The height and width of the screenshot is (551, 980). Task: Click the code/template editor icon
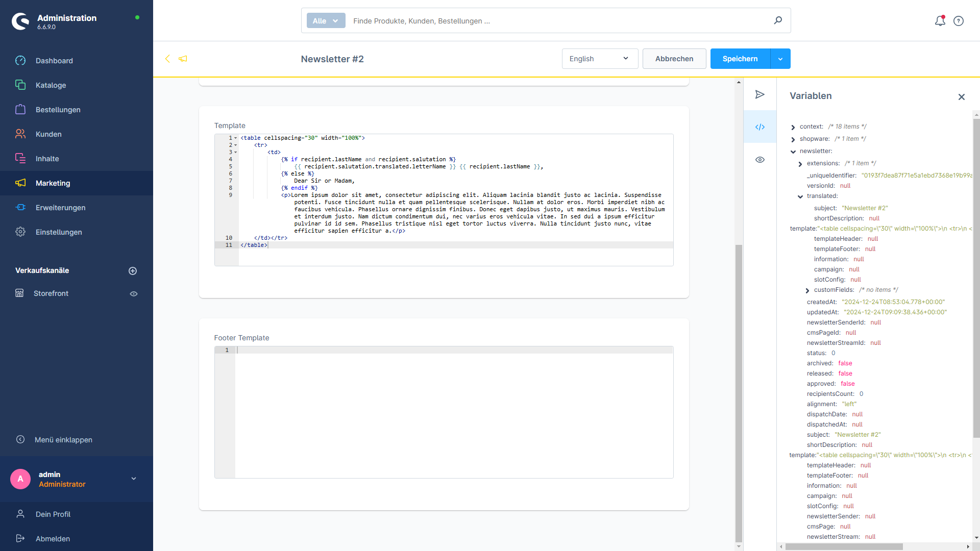click(x=760, y=127)
